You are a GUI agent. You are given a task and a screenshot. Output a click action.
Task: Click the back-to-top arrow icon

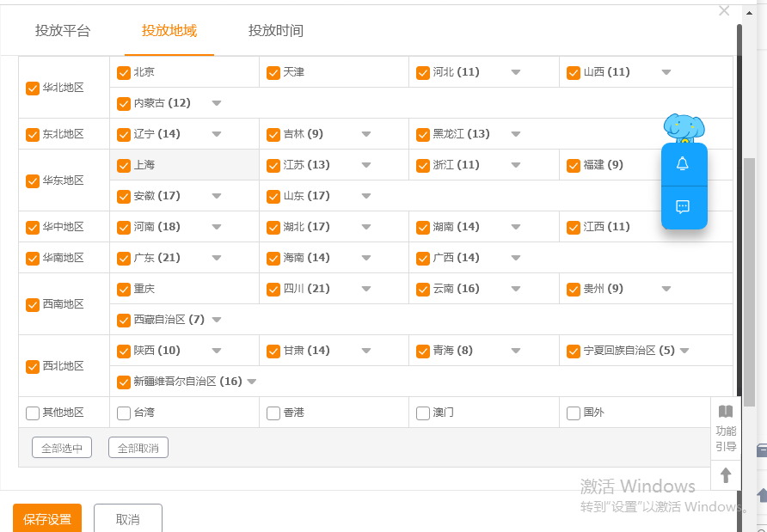[726, 474]
